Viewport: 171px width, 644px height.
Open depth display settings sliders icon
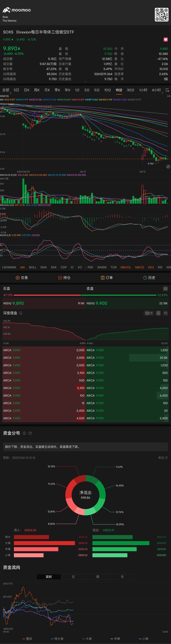[x=158, y=313]
